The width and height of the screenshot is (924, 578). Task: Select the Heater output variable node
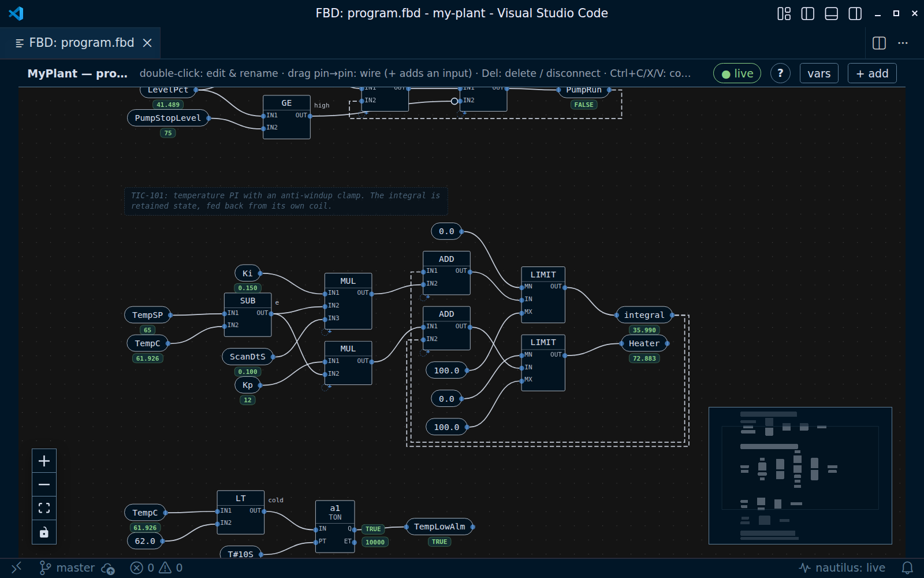[x=644, y=343]
